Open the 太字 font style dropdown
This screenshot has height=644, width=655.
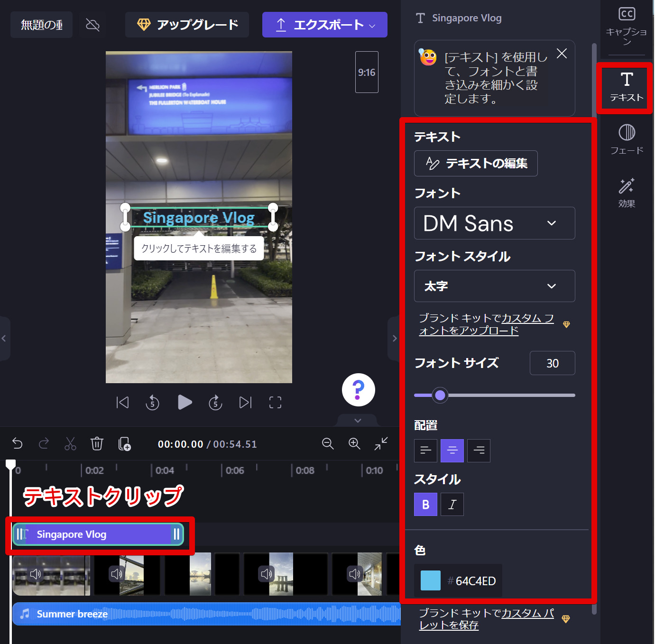(494, 286)
